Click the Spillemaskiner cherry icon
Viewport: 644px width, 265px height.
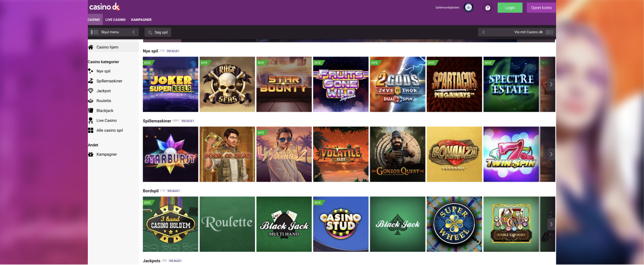(x=91, y=81)
